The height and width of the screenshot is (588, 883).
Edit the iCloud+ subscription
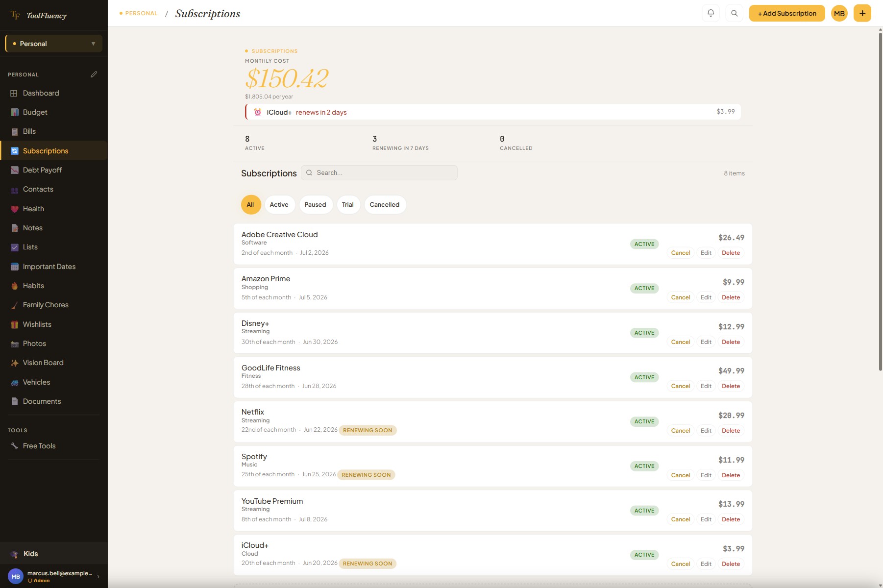(706, 564)
